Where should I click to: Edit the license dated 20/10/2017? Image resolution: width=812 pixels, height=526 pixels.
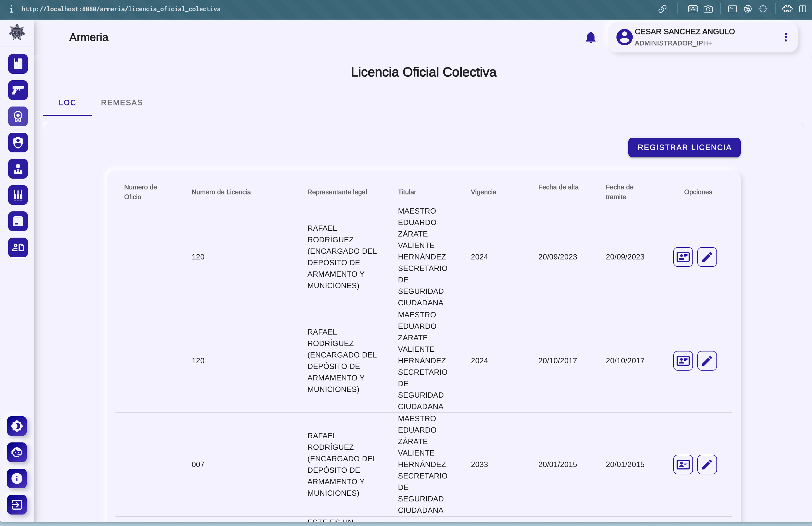point(707,361)
